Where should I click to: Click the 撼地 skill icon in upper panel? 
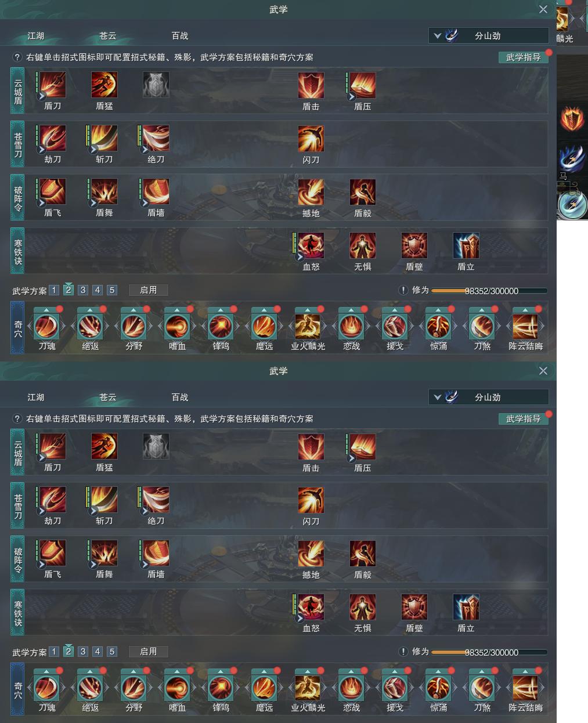pyautogui.click(x=311, y=191)
